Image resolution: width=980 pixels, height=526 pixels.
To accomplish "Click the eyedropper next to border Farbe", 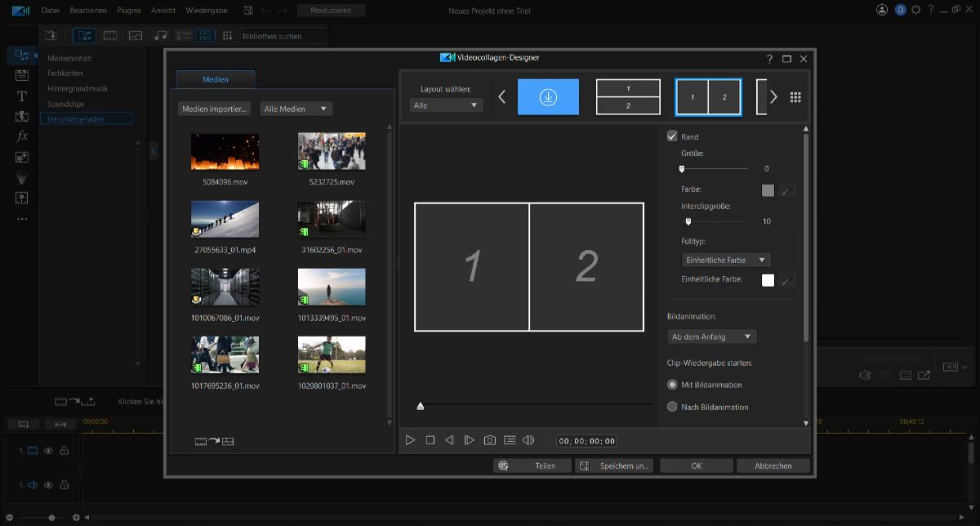I will (787, 190).
